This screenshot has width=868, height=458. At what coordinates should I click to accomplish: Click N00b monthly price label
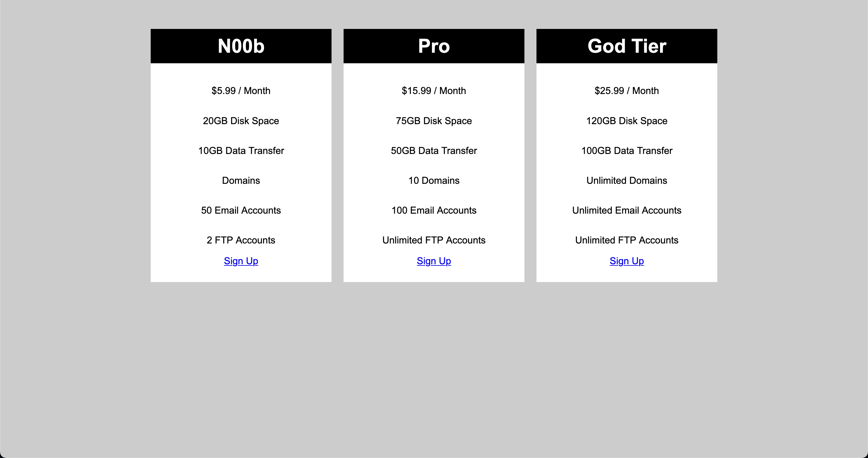[241, 91]
